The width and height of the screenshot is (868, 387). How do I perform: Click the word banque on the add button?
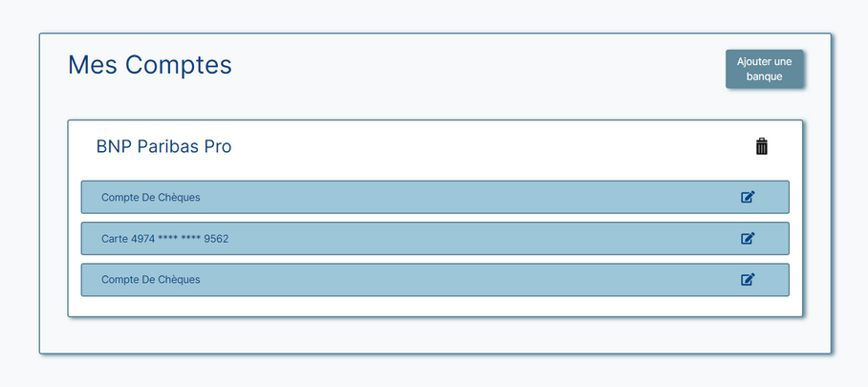tap(764, 76)
